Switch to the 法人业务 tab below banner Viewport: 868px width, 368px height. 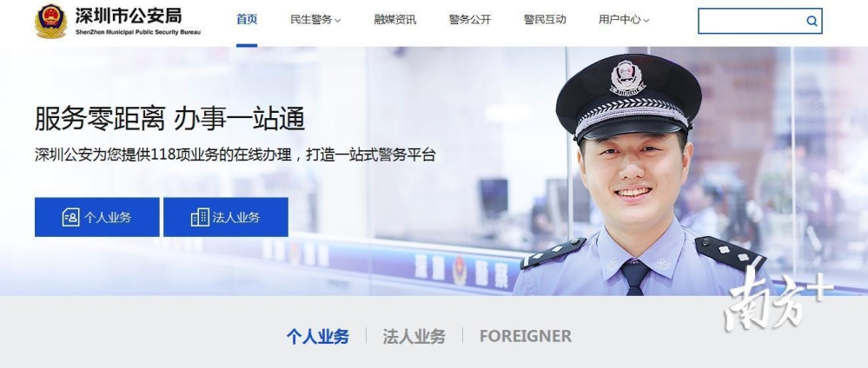coord(414,337)
